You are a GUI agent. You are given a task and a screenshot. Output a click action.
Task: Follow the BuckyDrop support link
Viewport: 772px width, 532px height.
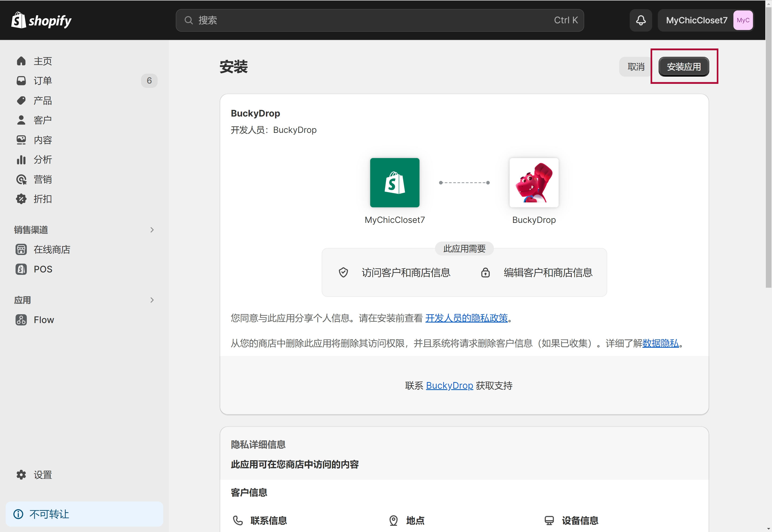(449, 386)
